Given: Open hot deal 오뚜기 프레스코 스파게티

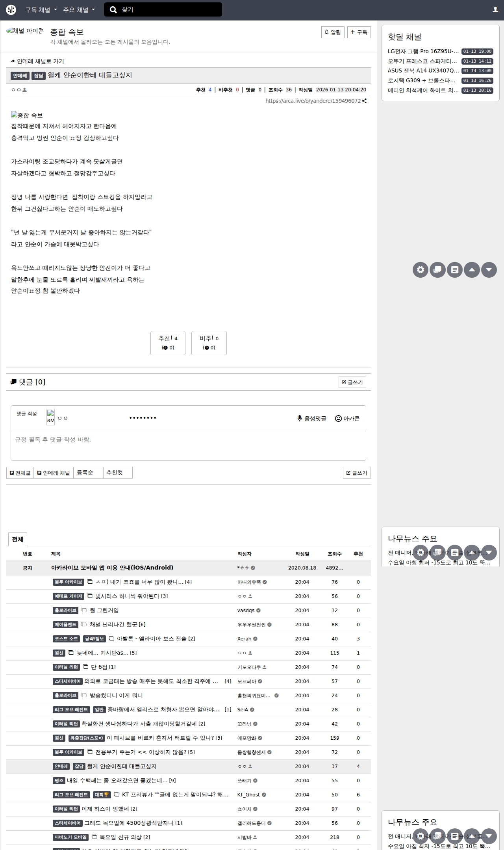Looking at the screenshot, I should pos(422,61).
